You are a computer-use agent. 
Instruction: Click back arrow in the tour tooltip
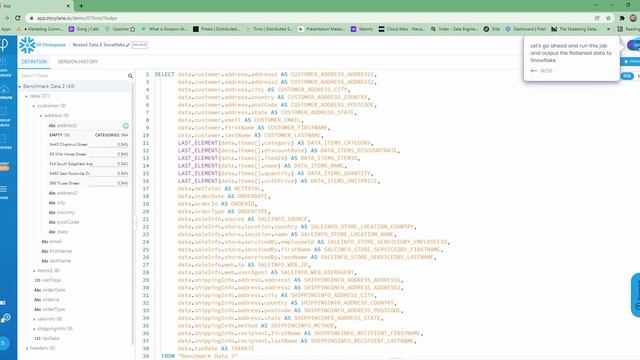pyautogui.click(x=533, y=71)
